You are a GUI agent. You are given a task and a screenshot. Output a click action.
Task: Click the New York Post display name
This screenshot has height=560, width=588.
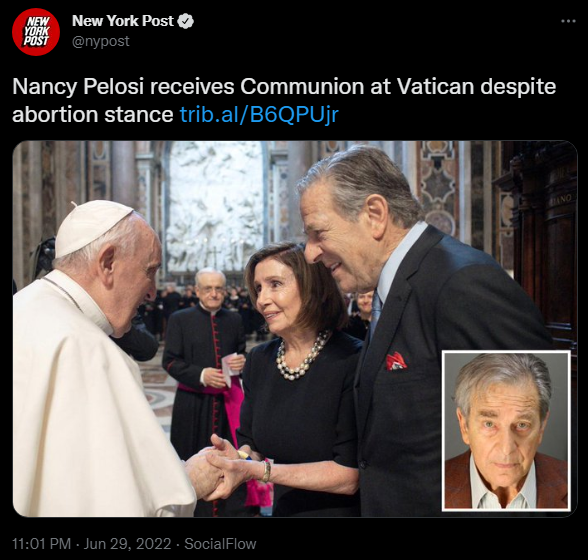(x=123, y=21)
